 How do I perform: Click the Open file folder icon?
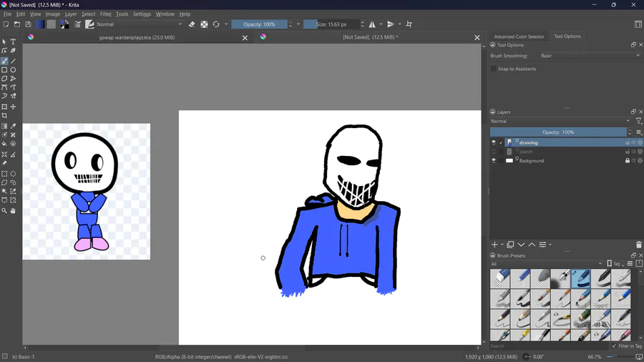[x=17, y=24]
